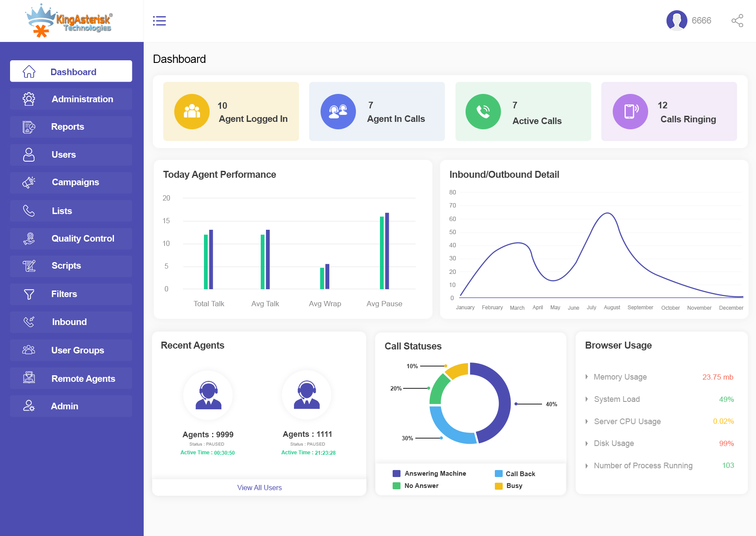
Task: Click the Administration gear icon in sidebar
Action: click(29, 99)
